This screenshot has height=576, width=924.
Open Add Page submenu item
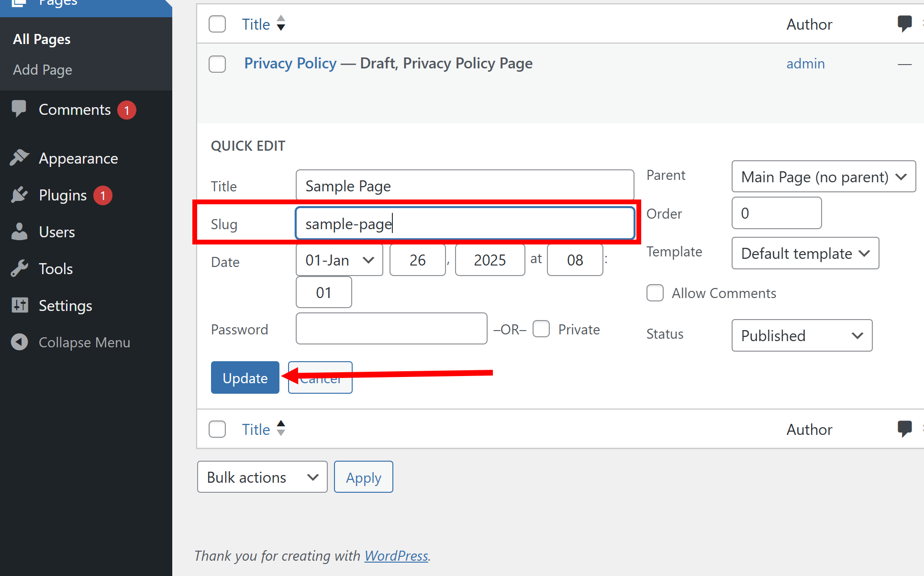pyautogui.click(x=43, y=70)
